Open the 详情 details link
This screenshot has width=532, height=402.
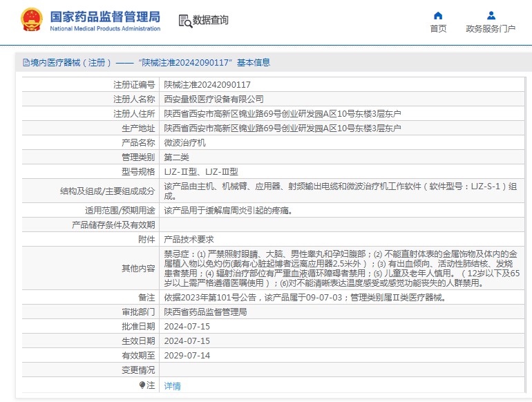172,385
